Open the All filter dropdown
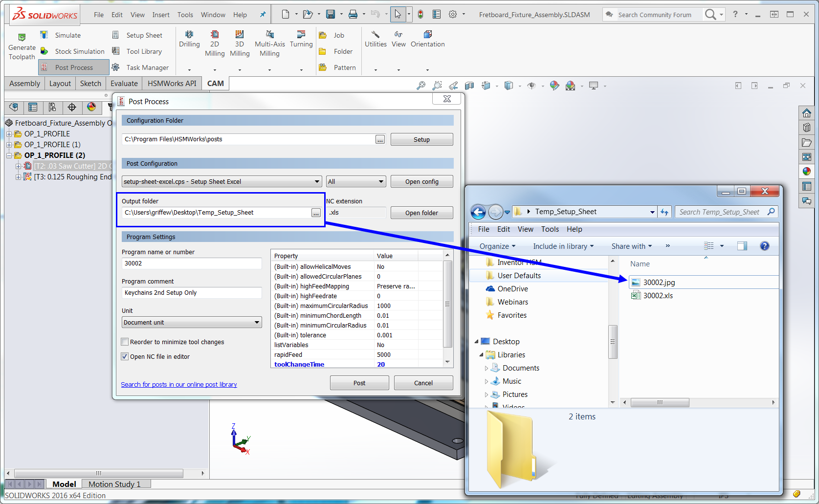Image resolution: width=819 pixels, height=504 pixels. 356,181
